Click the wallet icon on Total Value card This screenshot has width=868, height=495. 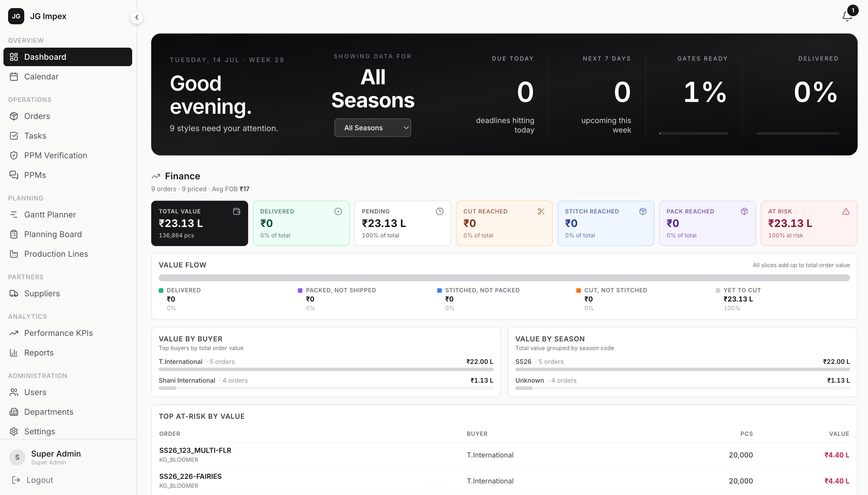(237, 211)
